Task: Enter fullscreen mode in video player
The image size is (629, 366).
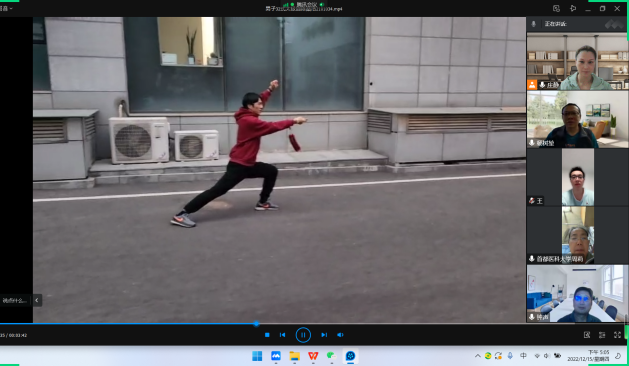Action: (x=617, y=335)
